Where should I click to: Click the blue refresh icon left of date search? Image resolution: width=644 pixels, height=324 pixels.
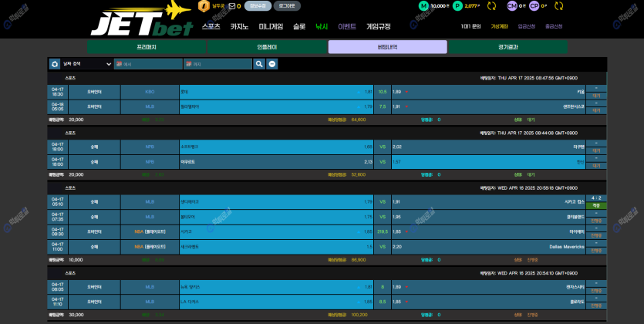55,64
